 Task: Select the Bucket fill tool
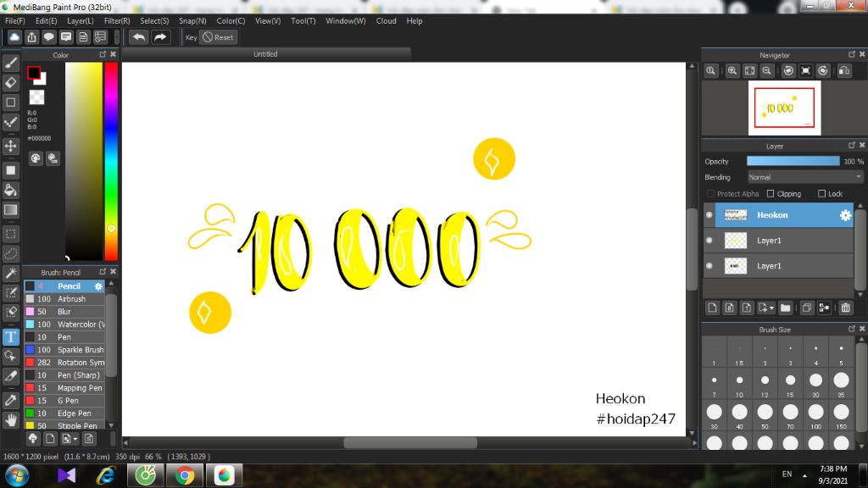pyautogui.click(x=10, y=191)
